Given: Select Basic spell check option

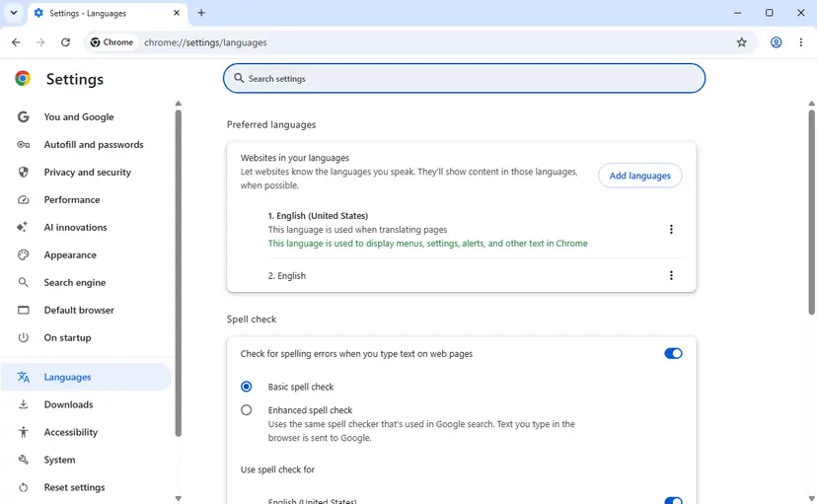Looking at the screenshot, I should point(246,387).
